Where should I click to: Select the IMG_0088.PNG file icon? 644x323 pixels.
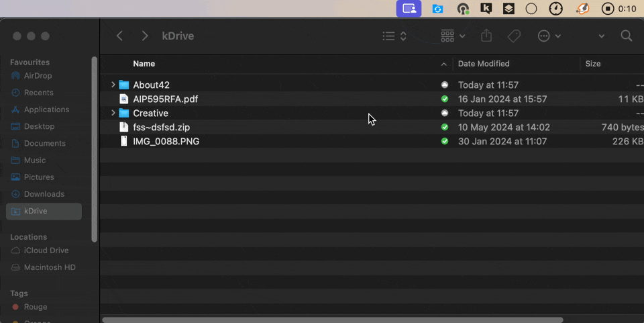123,141
